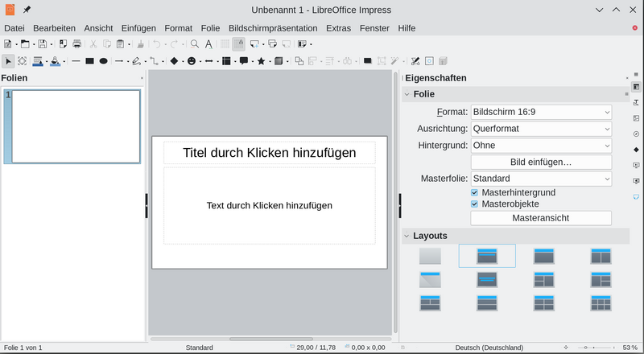Screen dimensions: 644x354
Task: Choose the smiley Symbol Shapes tool
Action: pos(192,61)
